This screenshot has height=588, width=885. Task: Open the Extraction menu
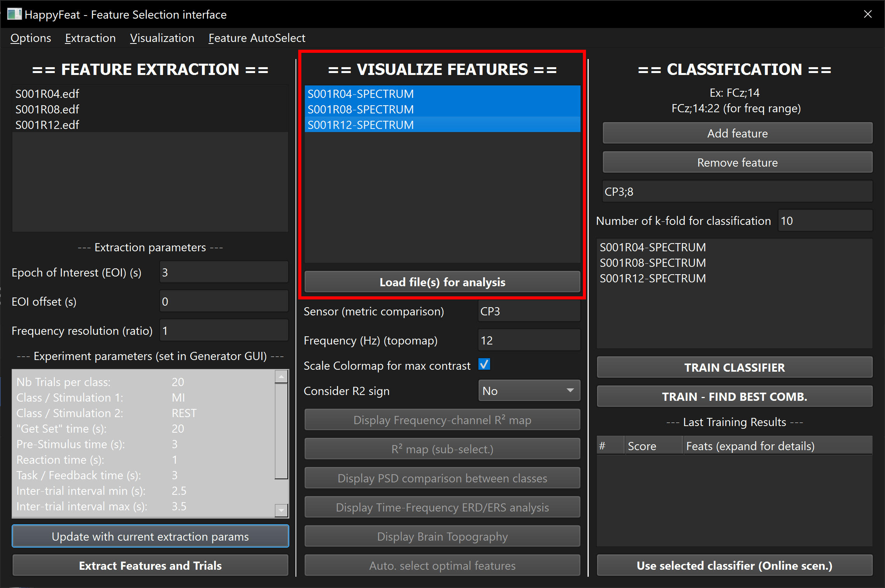tap(90, 38)
